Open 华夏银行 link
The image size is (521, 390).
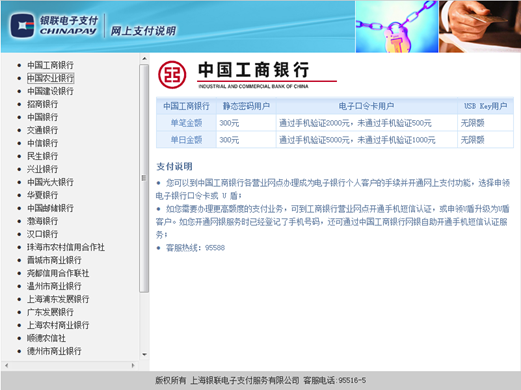[42, 195]
